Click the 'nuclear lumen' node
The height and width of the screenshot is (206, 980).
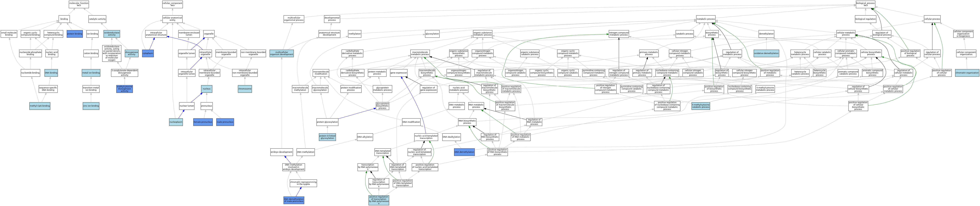pos(187,106)
